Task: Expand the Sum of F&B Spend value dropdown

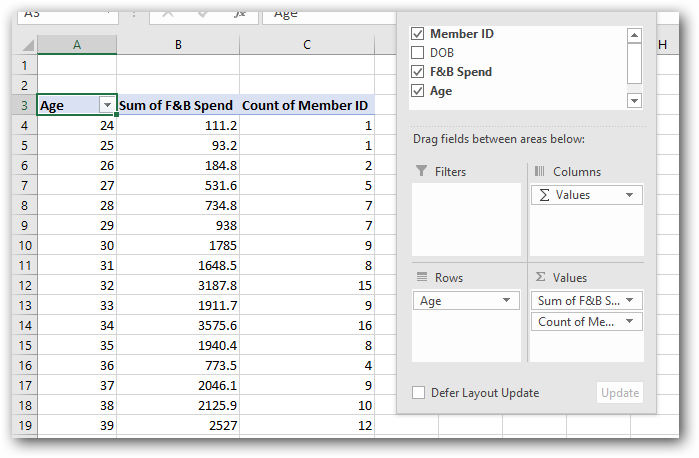Action: tap(630, 301)
